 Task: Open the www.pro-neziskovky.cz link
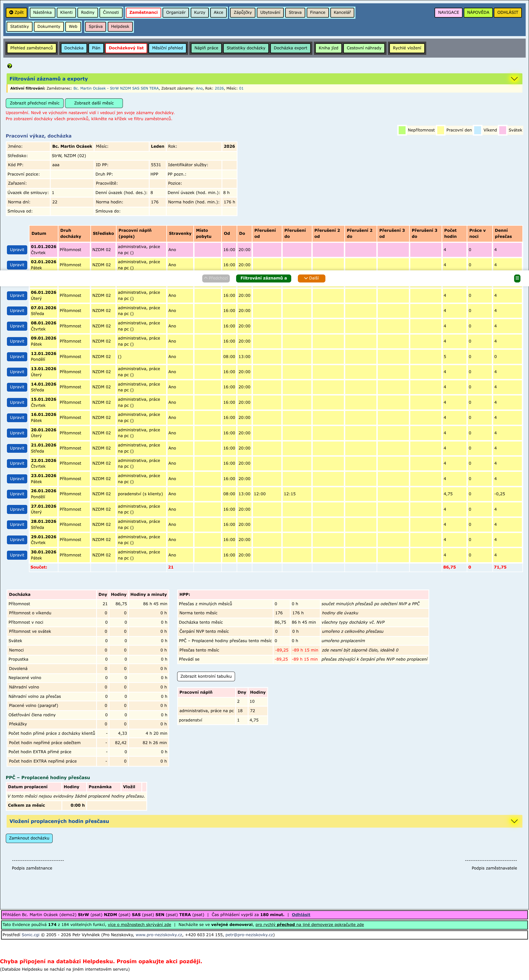pos(159,935)
